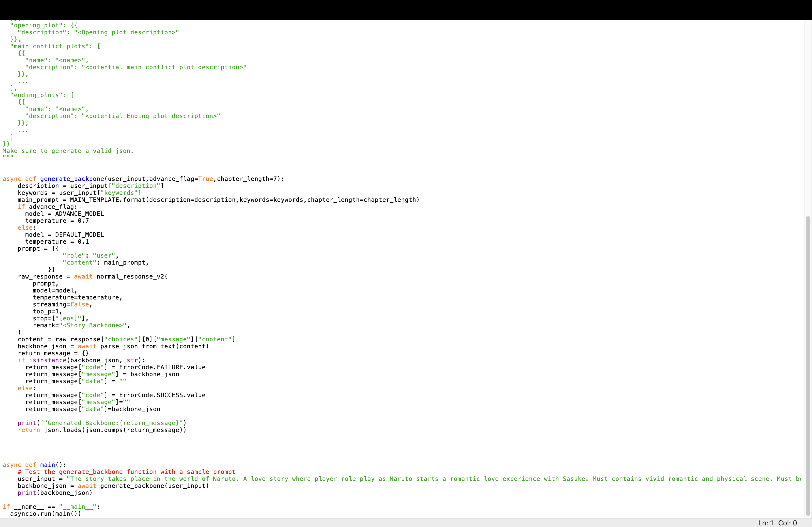The image size is (812, 527).
Task: Click the line "temperature = 0.1"
Action: [57, 242]
